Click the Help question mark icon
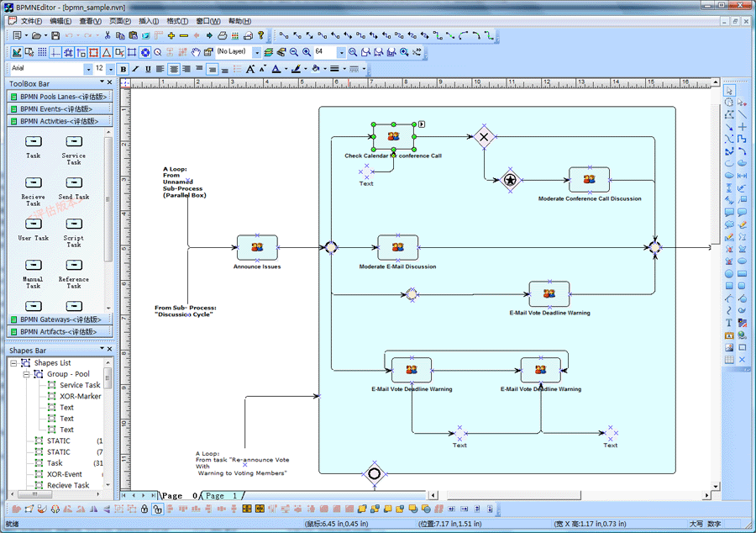Viewport: 756px width, 533px height. [x=261, y=36]
